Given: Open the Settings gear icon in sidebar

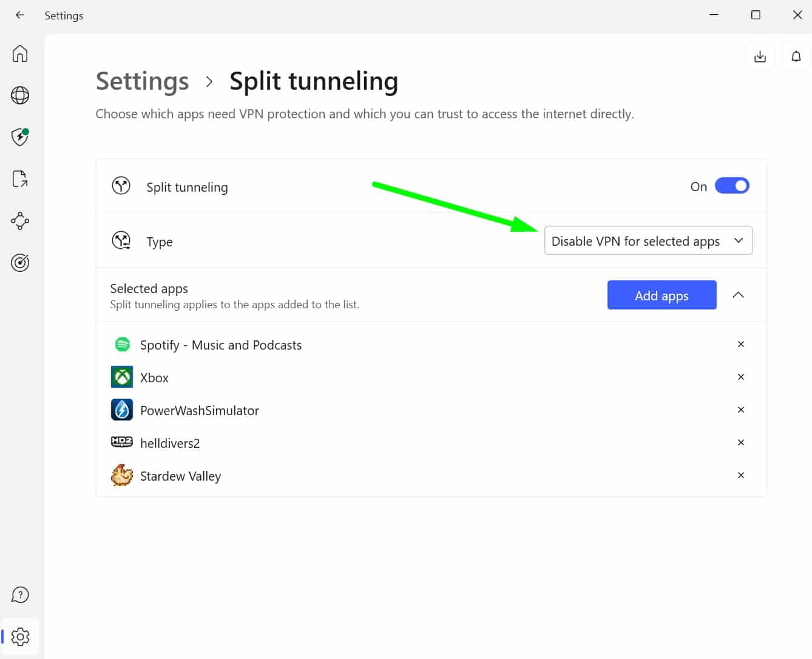Looking at the screenshot, I should [20, 637].
